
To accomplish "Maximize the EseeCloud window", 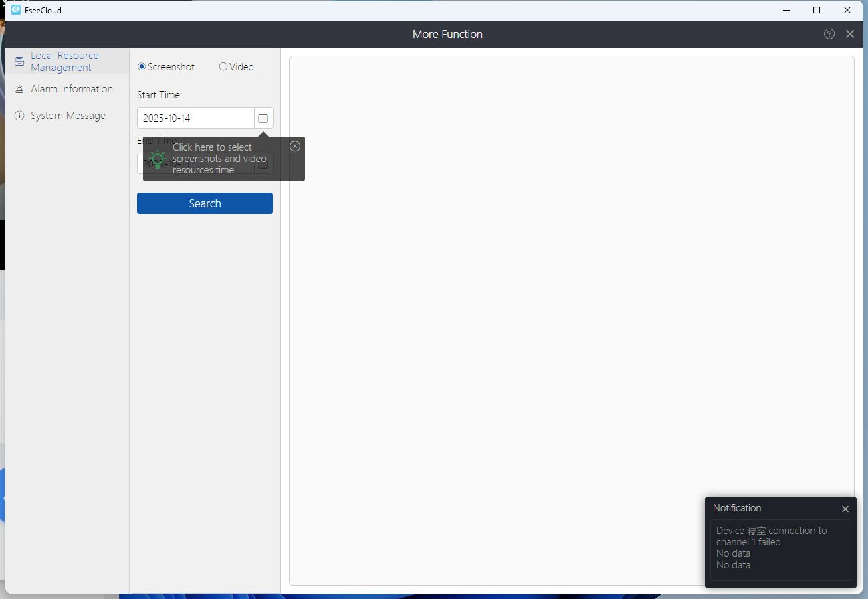I will (817, 10).
